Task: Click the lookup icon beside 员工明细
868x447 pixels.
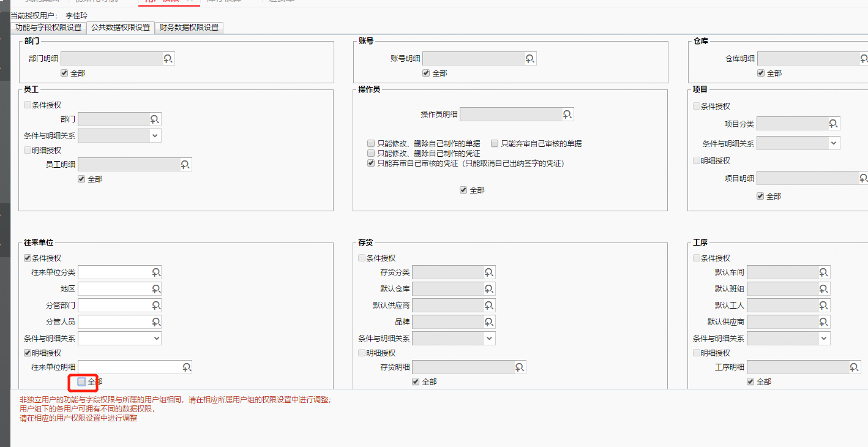Action: tap(185, 164)
